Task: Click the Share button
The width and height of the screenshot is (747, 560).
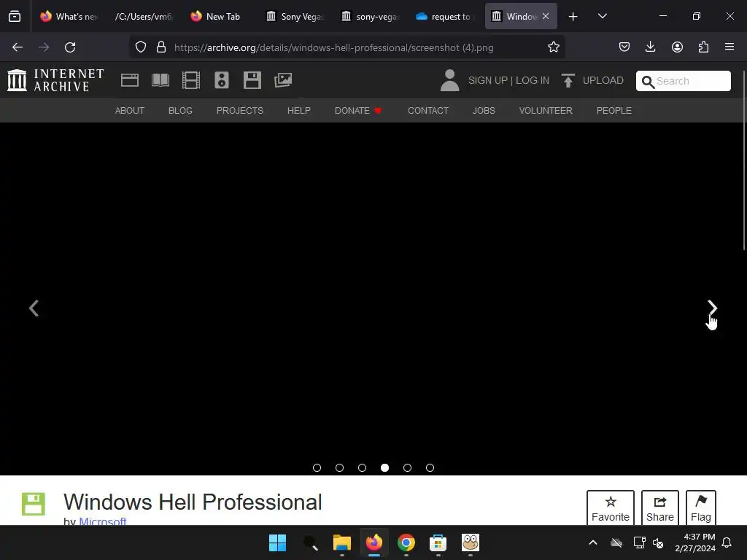Action: (x=659, y=507)
